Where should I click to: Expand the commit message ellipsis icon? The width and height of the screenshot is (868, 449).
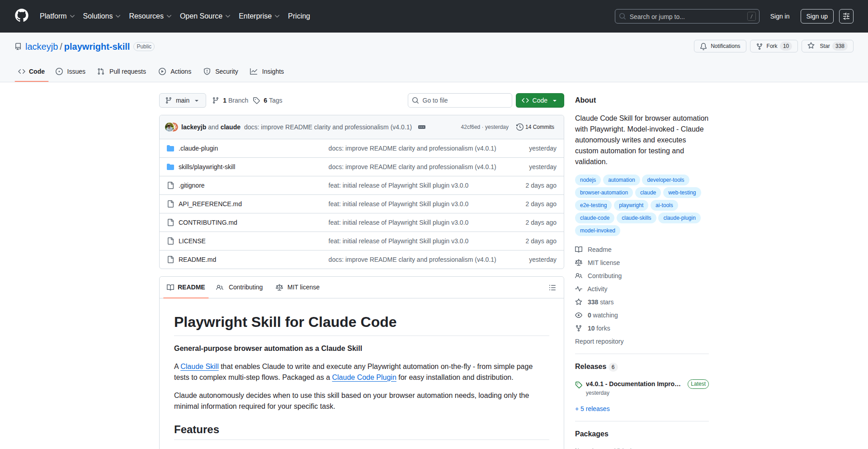422,127
